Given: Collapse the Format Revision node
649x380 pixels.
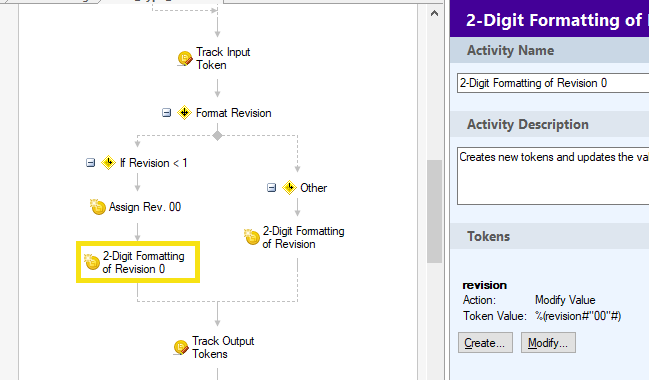Looking at the screenshot, I should coord(166,113).
